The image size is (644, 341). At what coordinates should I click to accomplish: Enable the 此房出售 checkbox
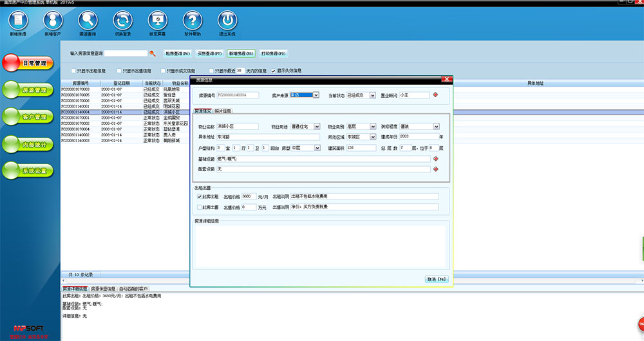(199, 207)
